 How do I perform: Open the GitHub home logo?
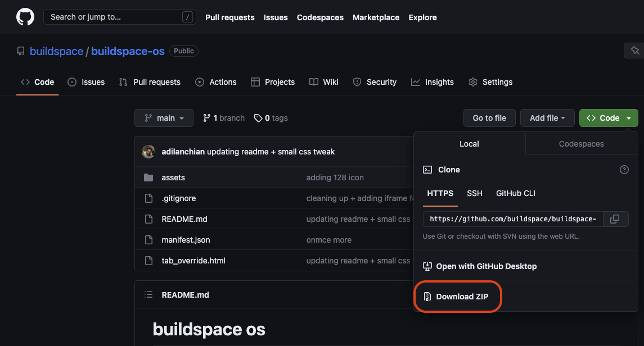point(25,17)
